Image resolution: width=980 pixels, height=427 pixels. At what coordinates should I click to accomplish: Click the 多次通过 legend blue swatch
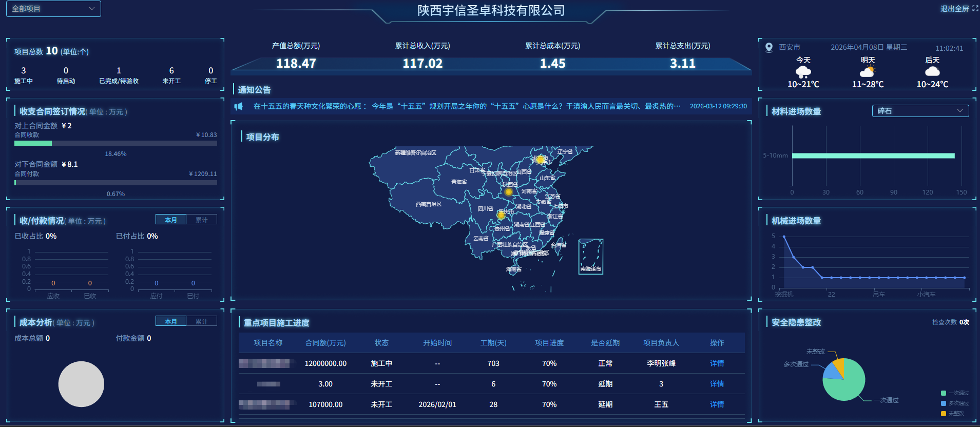pos(943,403)
